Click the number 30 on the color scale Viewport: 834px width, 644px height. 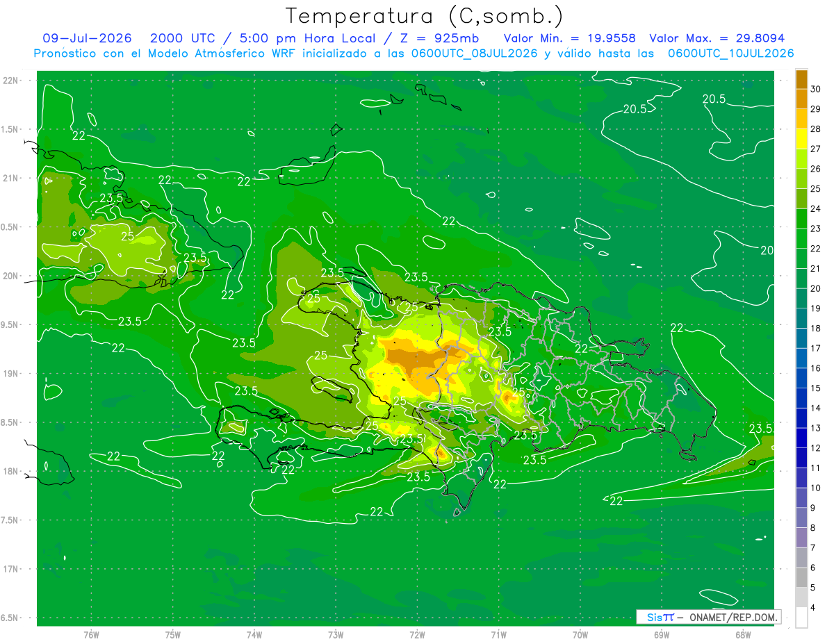pyautogui.click(x=816, y=89)
